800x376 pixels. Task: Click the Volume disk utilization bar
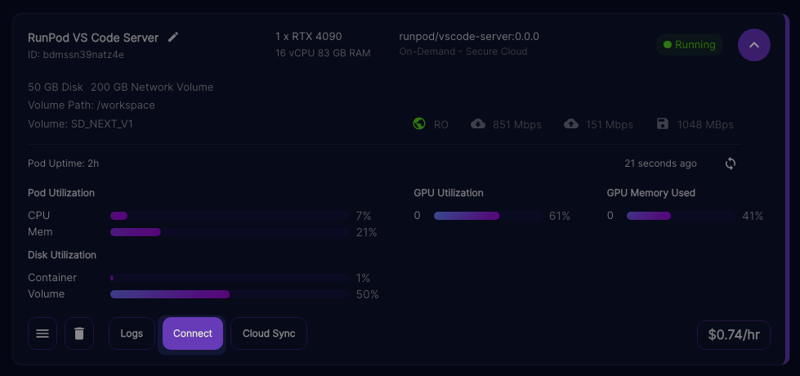230,294
